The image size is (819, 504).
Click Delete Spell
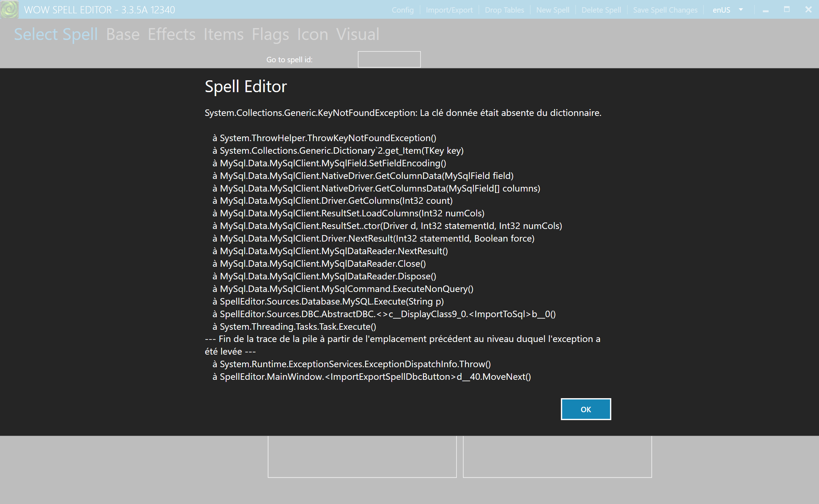[x=600, y=10]
